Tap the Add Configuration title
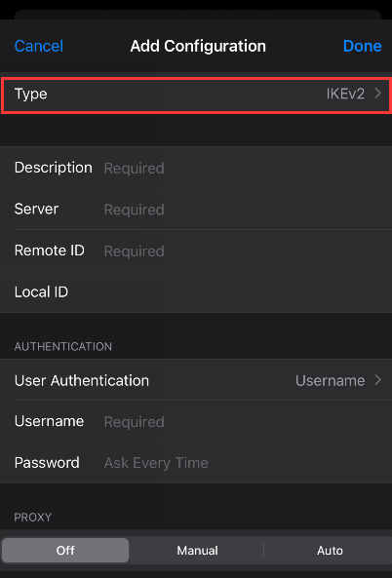 (x=198, y=46)
